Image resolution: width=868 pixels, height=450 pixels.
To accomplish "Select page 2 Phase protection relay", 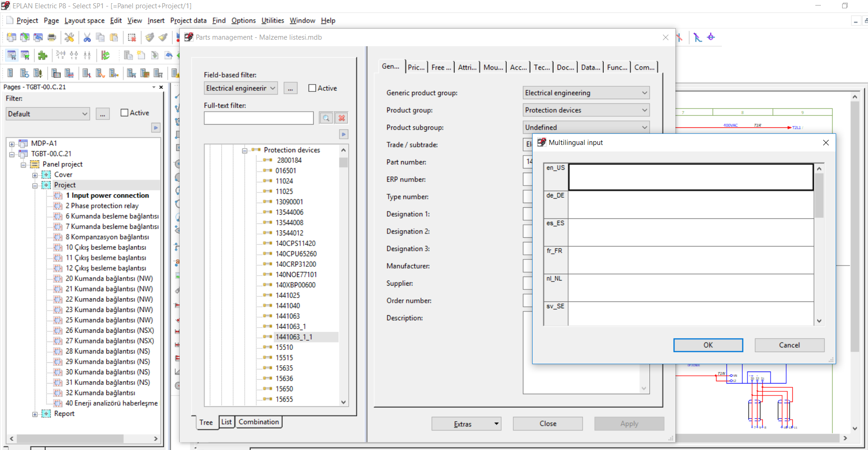I will (102, 206).
